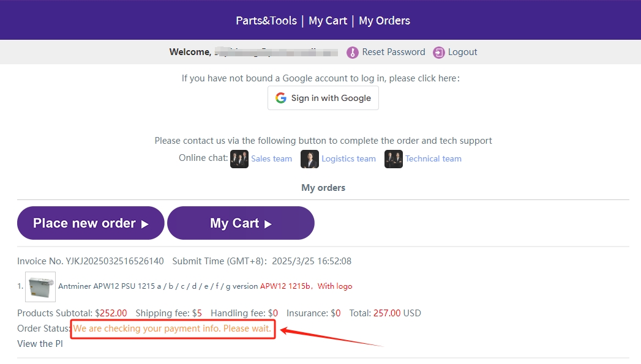
Task: Open My Orders in top navigation
Action: (x=384, y=21)
